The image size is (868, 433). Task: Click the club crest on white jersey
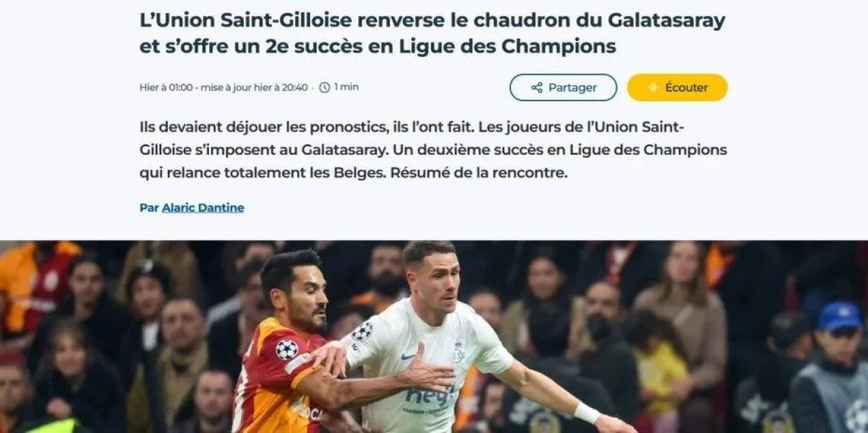click(x=459, y=351)
